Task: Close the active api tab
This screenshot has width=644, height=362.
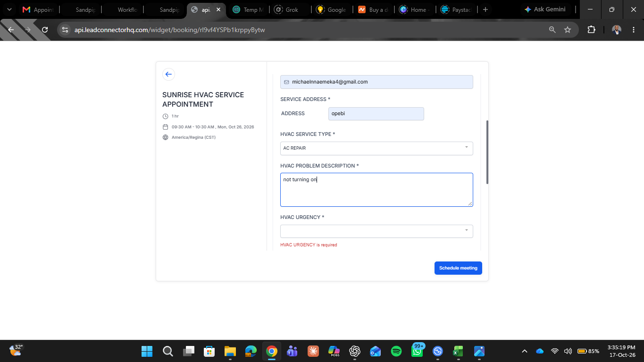Action: coord(218,9)
